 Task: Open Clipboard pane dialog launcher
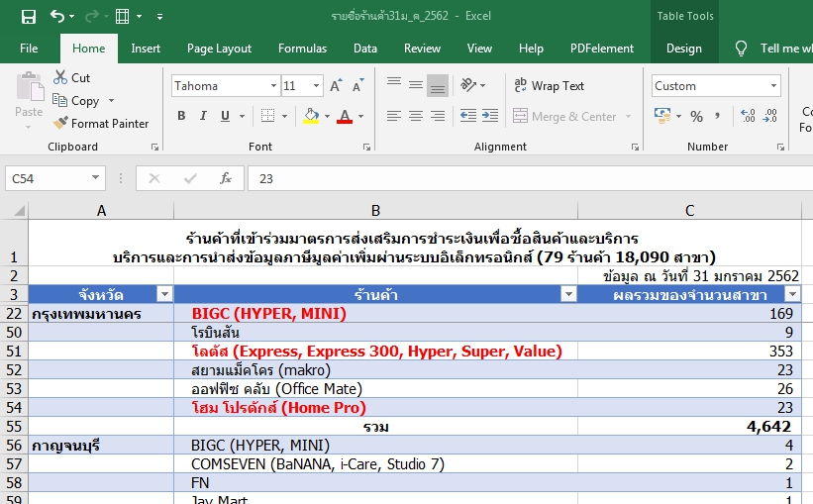point(154,148)
